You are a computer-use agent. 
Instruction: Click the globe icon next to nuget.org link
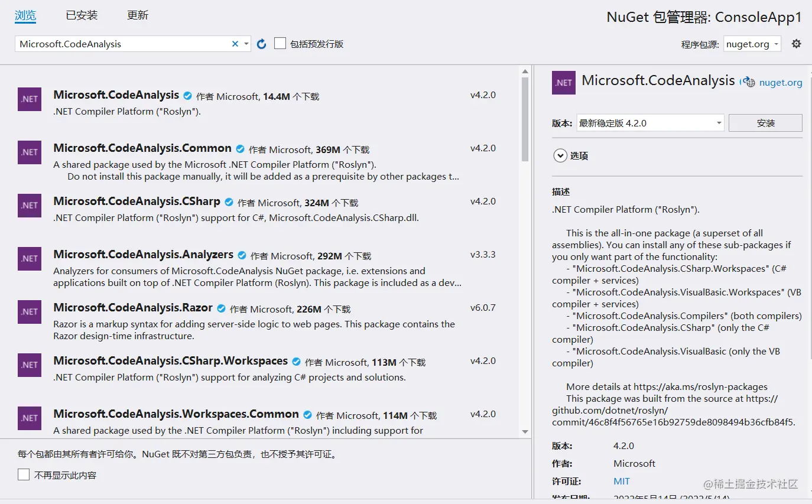[749, 82]
